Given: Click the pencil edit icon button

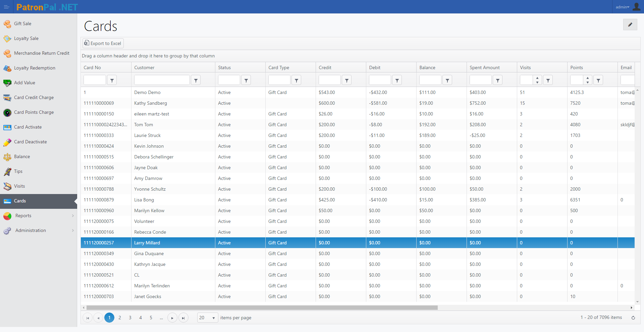Looking at the screenshot, I should point(630,25).
